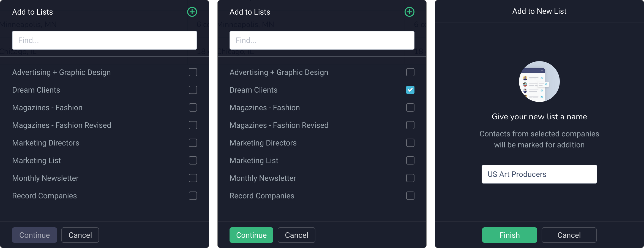Cancel the Add to New List dialog
Viewport: 644px width, 248px height.
569,235
